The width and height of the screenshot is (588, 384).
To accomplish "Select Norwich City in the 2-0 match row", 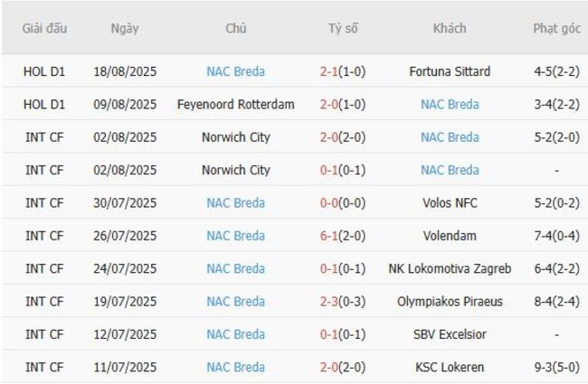I will point(235,137).
